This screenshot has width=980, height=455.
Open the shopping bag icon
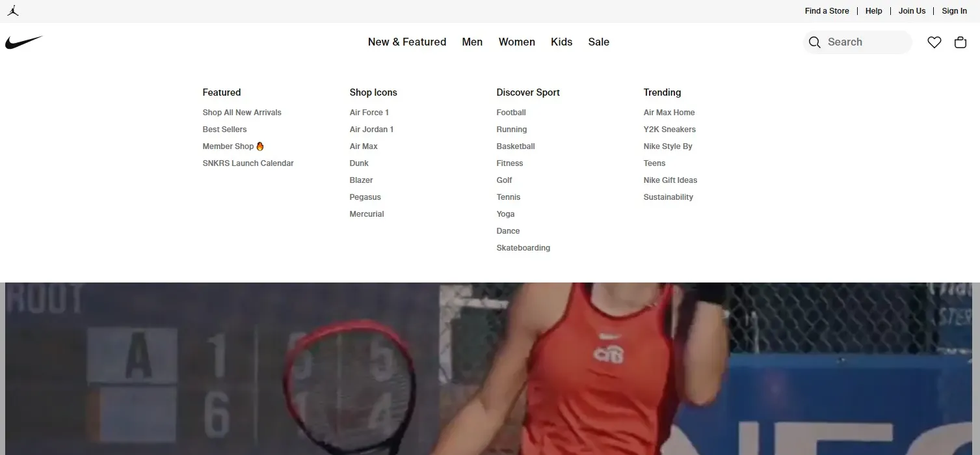[x=960, y=42]
